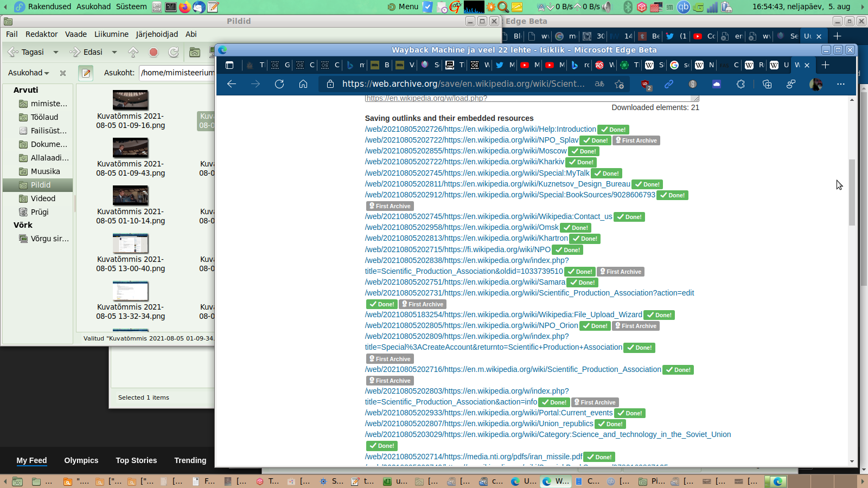Click the Bluetooth tray icon
This screenshot has width=868, height=488.
click(x=628, y=7)
